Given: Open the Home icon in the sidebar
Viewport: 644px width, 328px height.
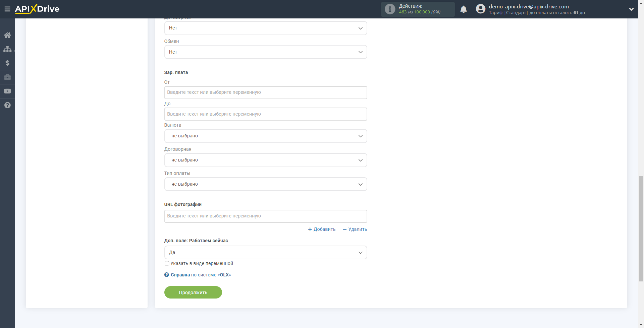Looking at the screenshot, I should [x=7, y=35].
